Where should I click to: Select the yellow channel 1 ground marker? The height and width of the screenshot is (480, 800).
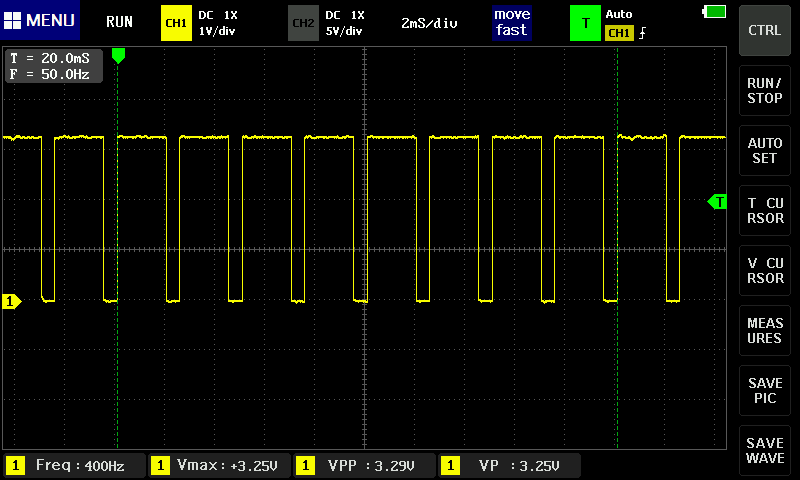pyautogui.click(x=12, y=301)
